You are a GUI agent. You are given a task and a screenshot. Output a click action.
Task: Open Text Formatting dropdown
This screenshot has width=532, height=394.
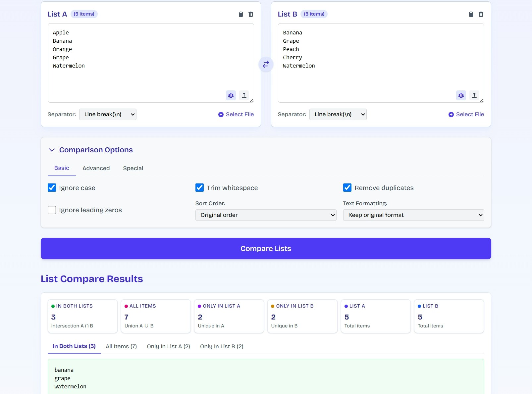pos(414,215)
